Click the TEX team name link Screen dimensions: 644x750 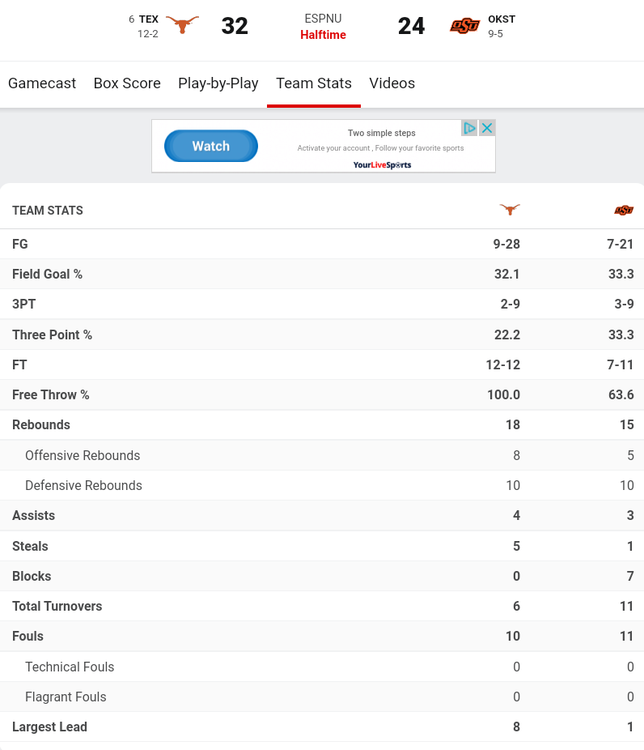148,19
